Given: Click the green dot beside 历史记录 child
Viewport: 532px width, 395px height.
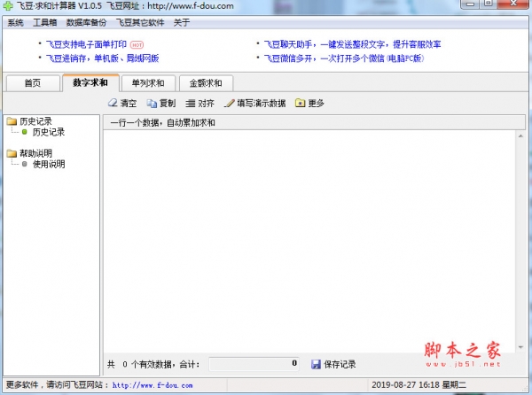Looking at the screenshot, I should (x=25, y=132).
